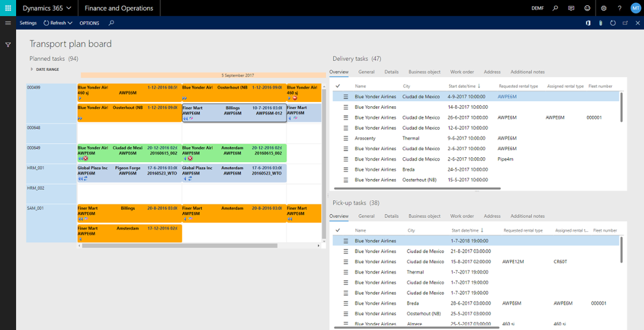Open Details tab in Pick-up tasks

coord(391,216)
